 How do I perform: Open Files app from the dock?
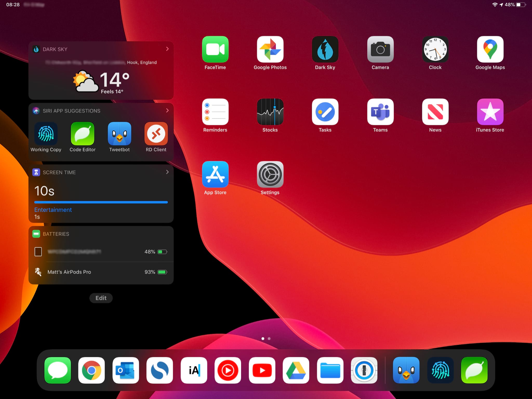330,370
